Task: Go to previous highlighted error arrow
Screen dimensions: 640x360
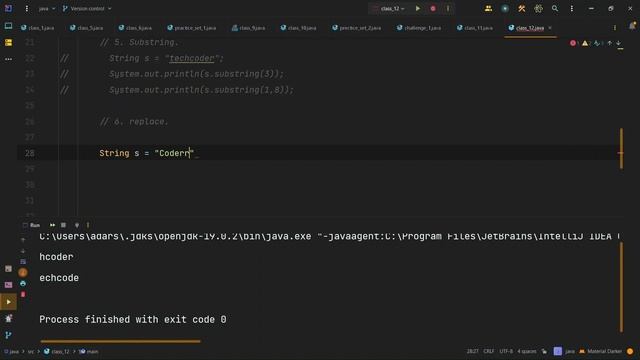Action: 610,43
